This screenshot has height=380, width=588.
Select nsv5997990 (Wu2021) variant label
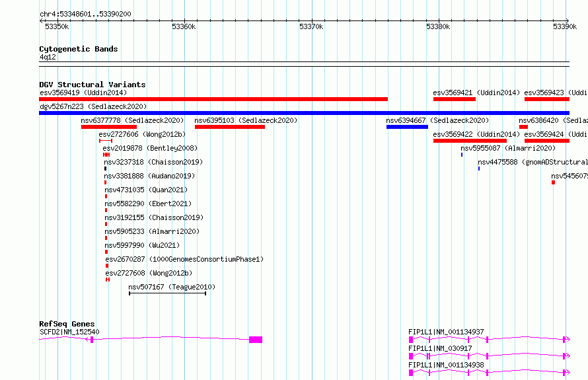click(x=142, y=245)
